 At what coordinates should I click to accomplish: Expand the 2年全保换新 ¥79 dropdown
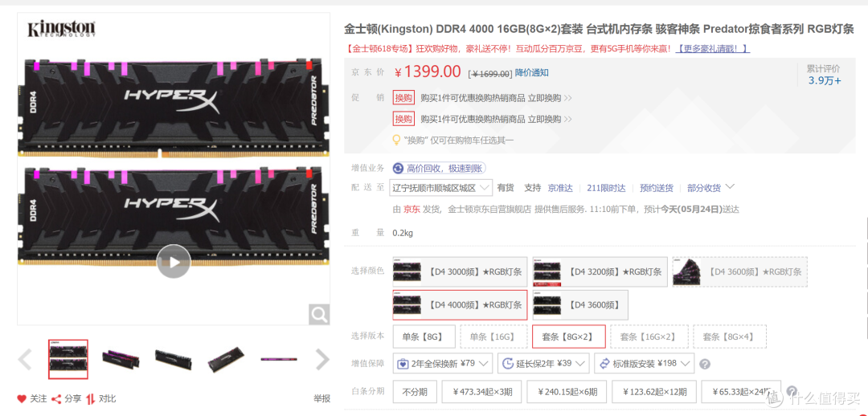coord(443,364)
